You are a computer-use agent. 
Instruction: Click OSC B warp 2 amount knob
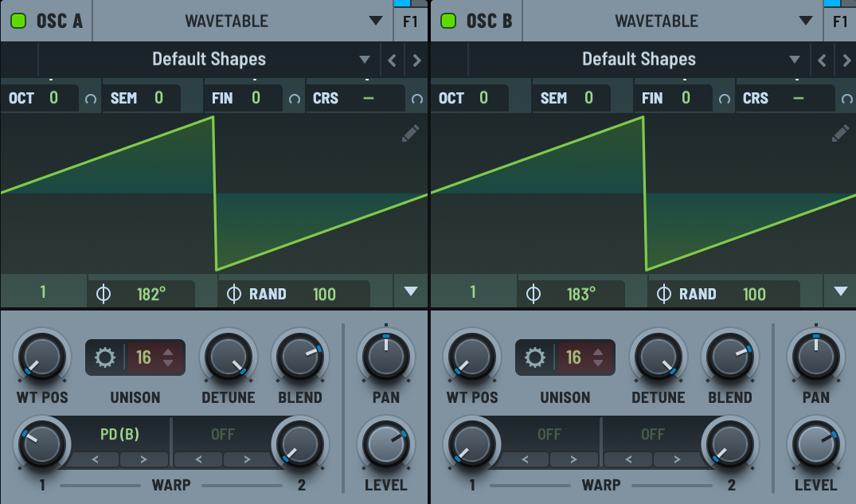pos(730,444)
